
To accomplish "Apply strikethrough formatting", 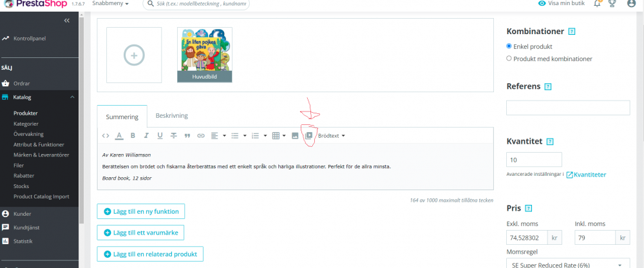I will pyautogui.click(x=174, y=136).
